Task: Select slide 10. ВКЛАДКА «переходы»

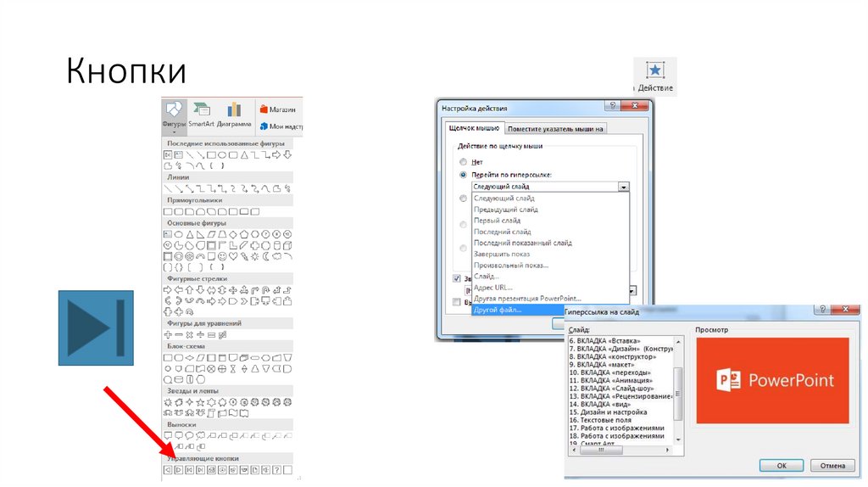Action: [610, 372]
